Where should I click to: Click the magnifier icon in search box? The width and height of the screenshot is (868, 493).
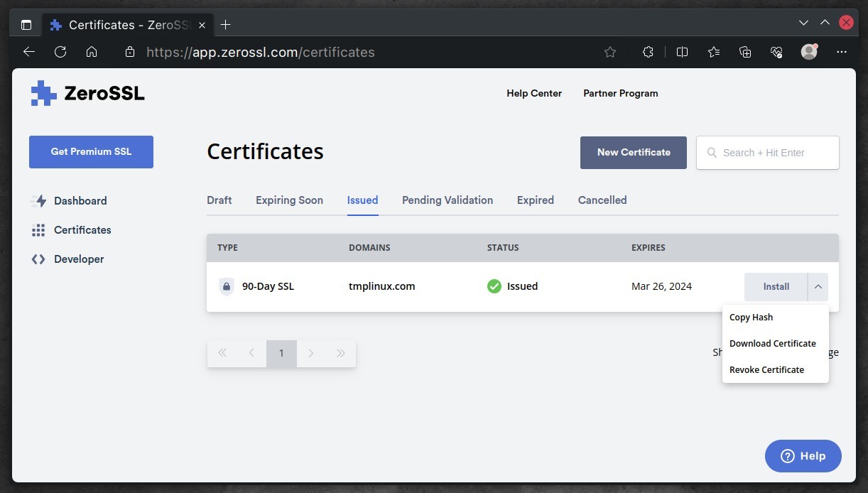click(712, 153)
